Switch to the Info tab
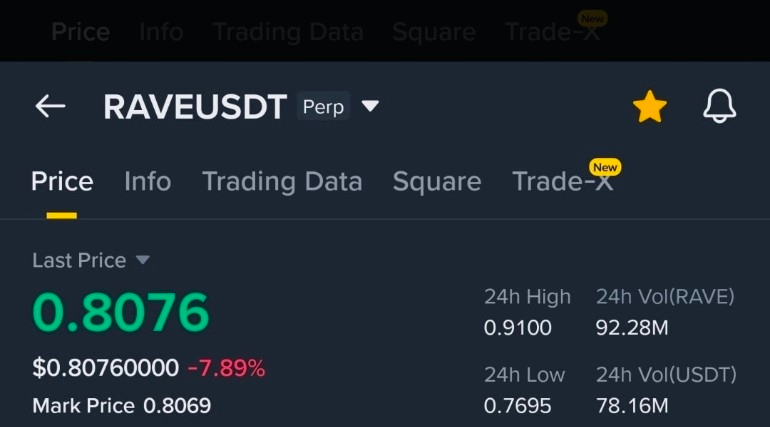This screenshot has width=770, height=427. 147,181
